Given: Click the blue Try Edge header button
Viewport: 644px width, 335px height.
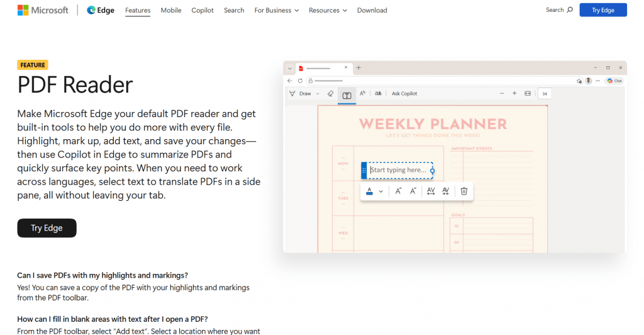Looking at the screenshot, I should pyautogui.click(x=603, y=10).
